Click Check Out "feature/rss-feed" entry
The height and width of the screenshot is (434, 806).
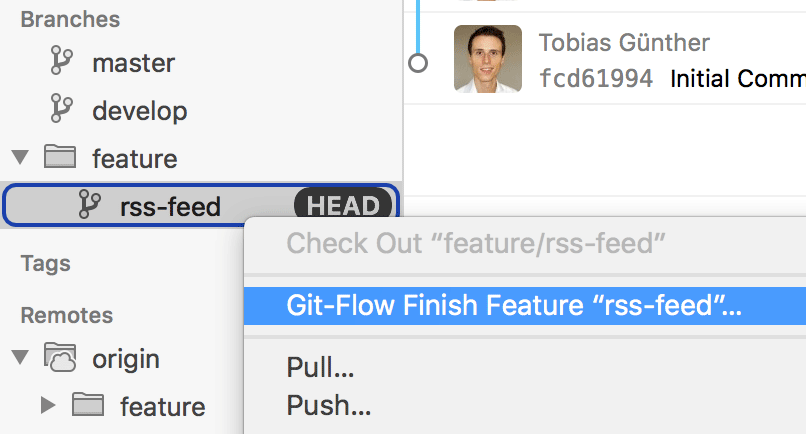[476, 242]
